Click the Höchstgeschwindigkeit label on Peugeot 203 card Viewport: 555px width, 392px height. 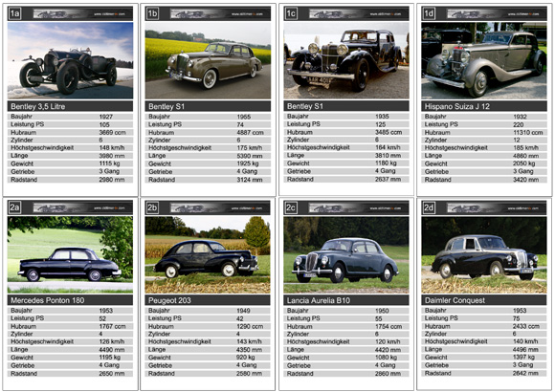pos(180,341)
